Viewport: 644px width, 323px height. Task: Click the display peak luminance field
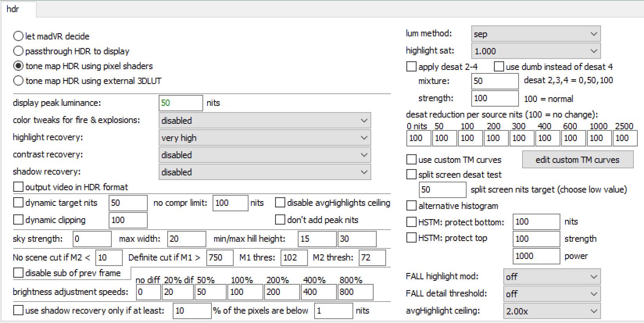181,103
